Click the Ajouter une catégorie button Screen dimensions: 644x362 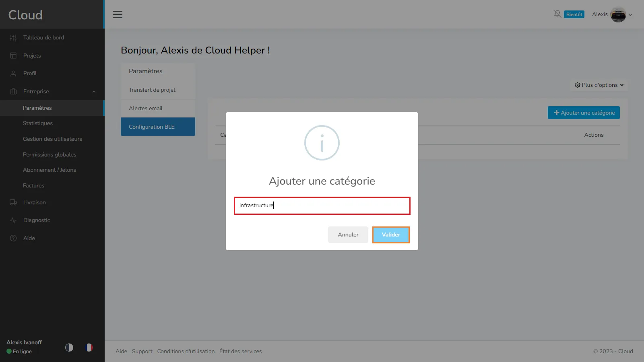point(584,113)
